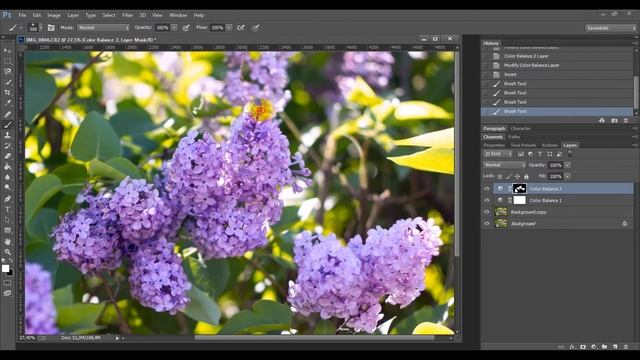Go to Color Balance 2 Layer state
The image size is (640, 360).
pos(557,56)
